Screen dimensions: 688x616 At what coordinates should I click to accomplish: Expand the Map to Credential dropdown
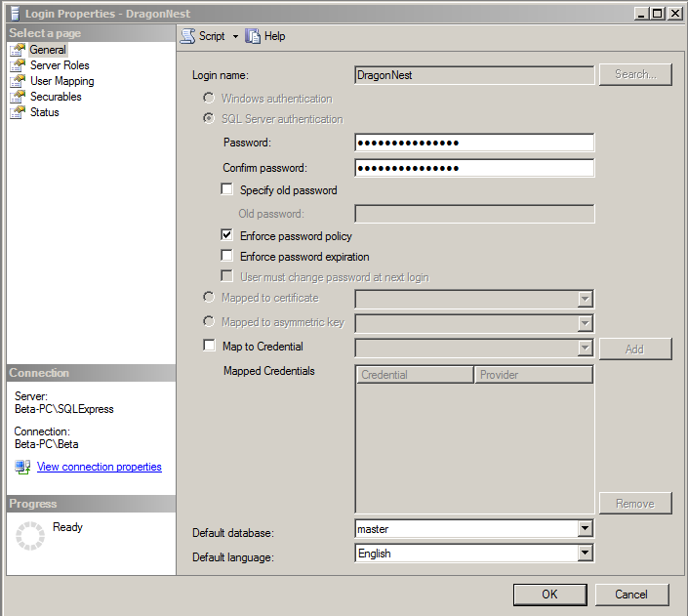coord(585,349)
